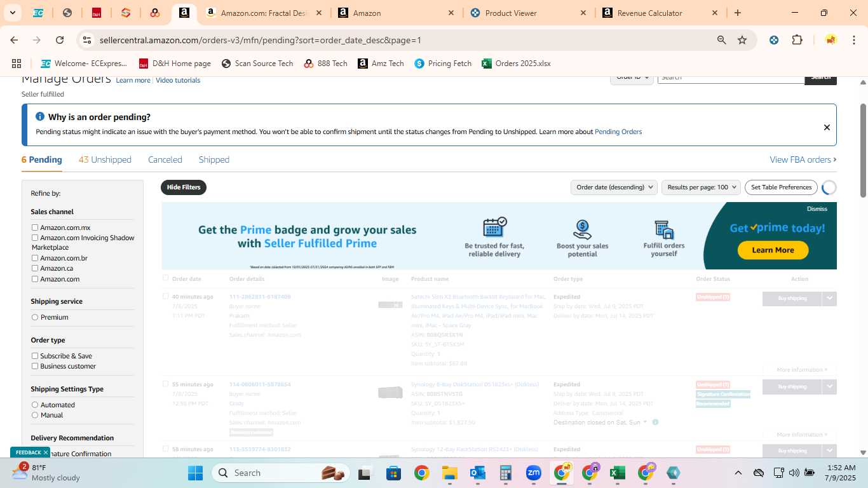Open Order date (descending) sort dropdown
868x488 pixels.
[x=614, y=187]
